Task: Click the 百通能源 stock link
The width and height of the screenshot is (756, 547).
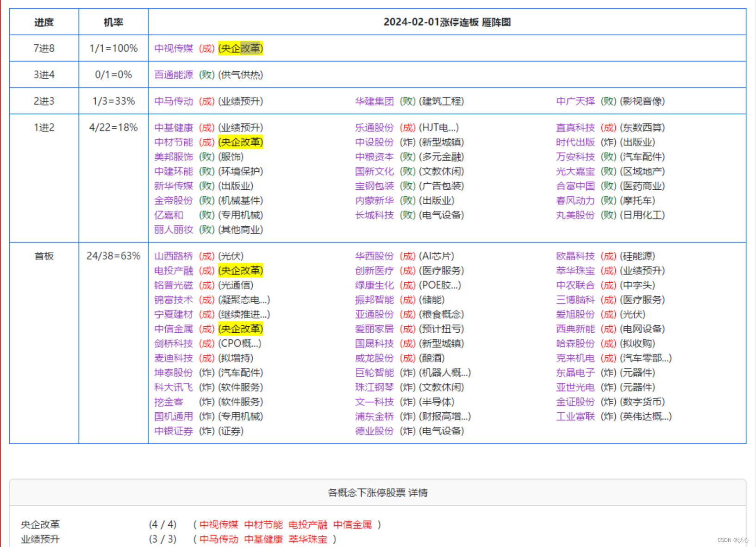Action: pos(174,75)
